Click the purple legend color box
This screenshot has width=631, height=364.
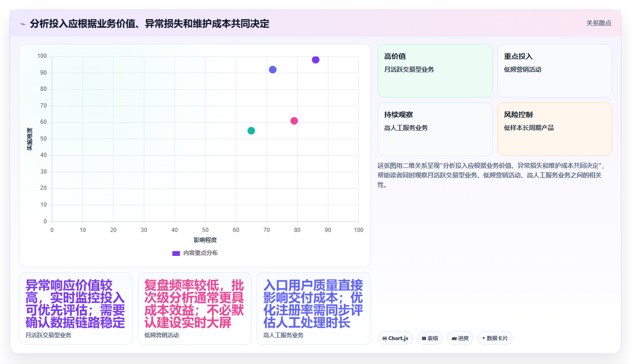(x=176, y=253)
